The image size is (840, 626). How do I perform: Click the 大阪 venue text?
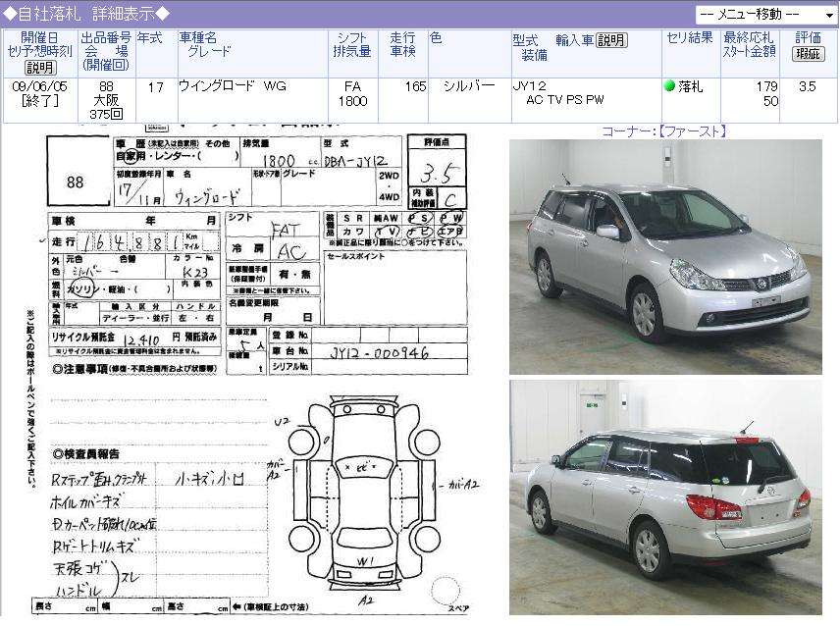pyautogui.click(x=106, y=100)
